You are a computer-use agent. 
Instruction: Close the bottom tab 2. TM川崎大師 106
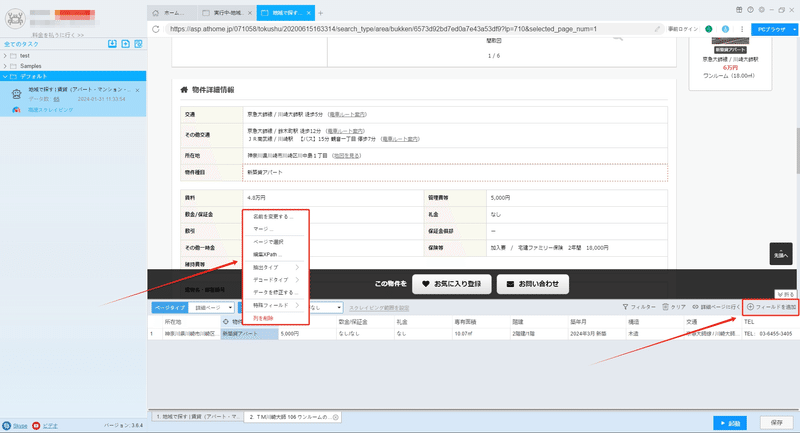(336, 417)
